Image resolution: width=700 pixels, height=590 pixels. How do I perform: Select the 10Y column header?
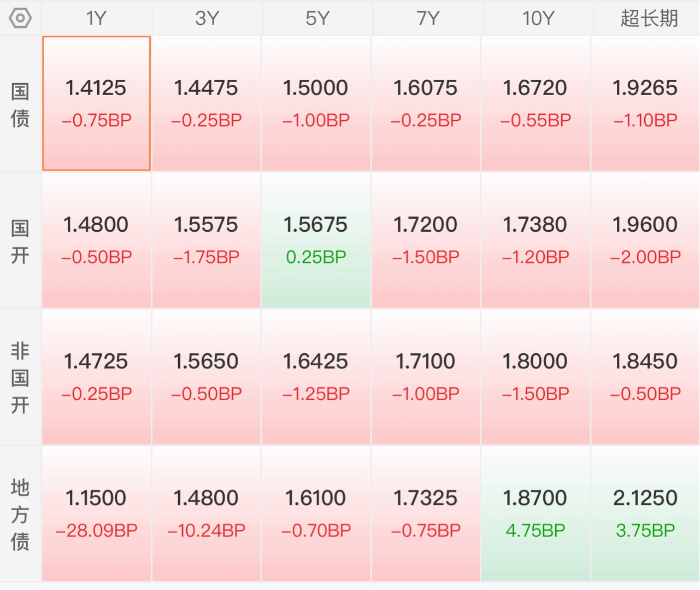538,18
